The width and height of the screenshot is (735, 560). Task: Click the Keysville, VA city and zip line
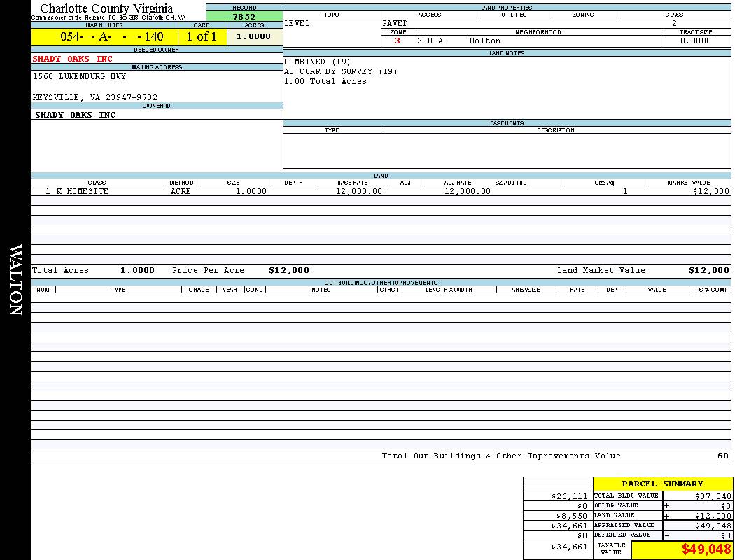coord(95,97)
